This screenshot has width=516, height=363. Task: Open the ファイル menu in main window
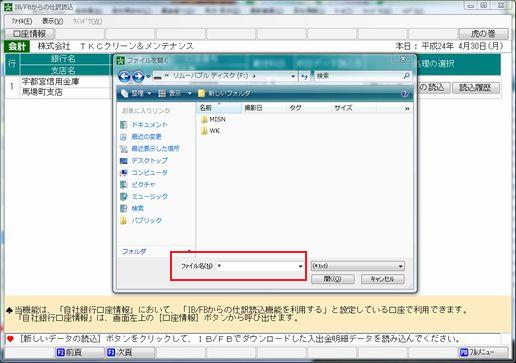click(x=22, y=21)
